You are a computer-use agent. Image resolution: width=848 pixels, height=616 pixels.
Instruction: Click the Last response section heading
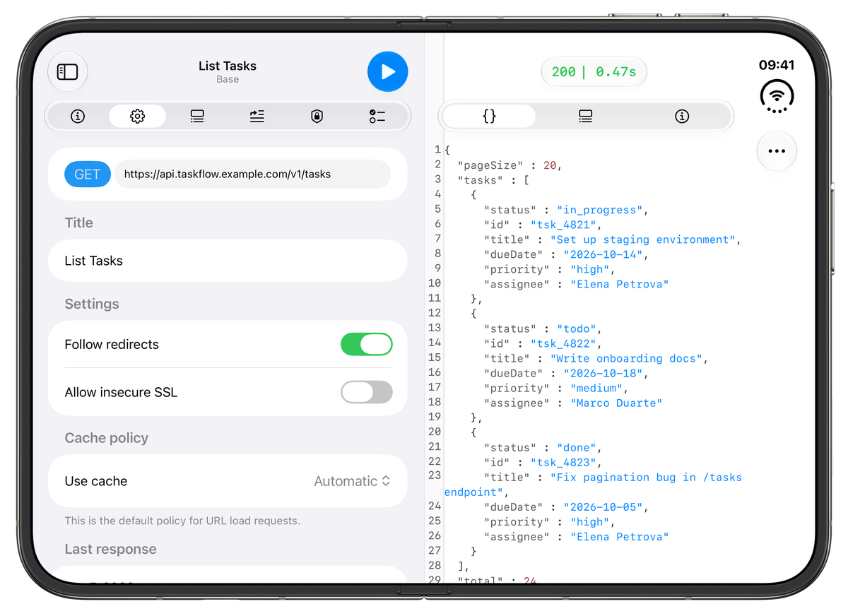point(111,549)
